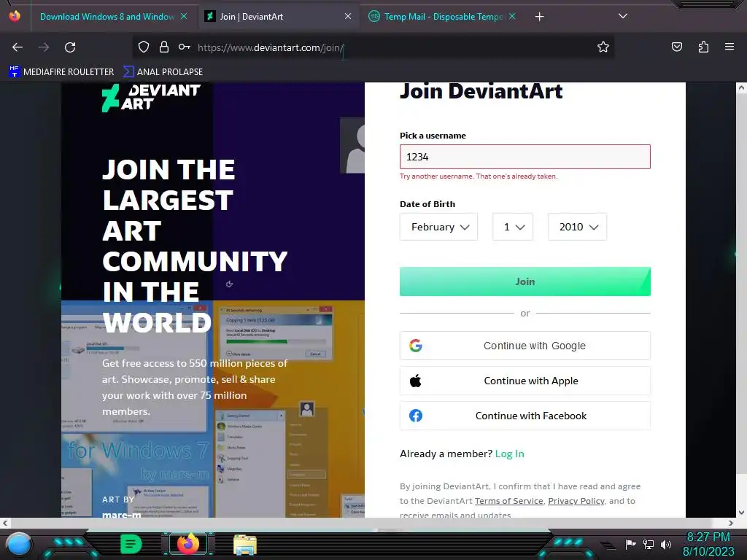Reload the current page
The image size is (747, 560).
click(x=70, y=47)
